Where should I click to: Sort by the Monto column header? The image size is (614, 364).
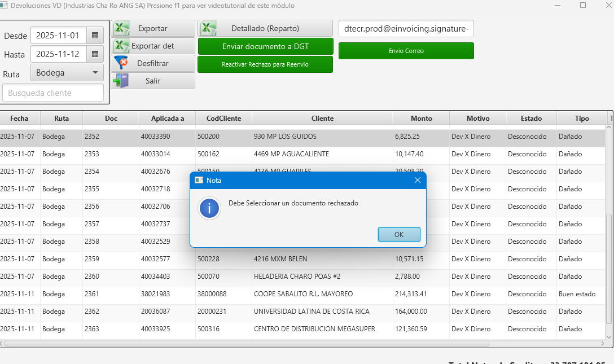pos(421,119)
